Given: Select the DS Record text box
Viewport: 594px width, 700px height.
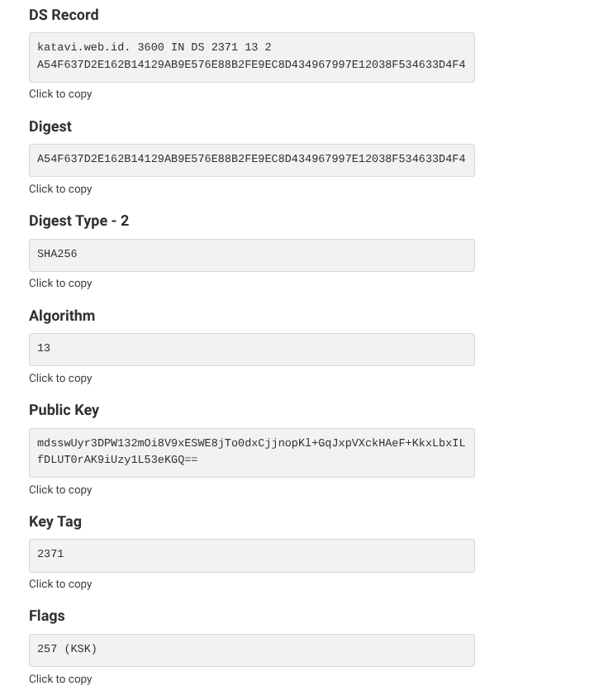Looking at the screenshot, I should click(251, 57).
